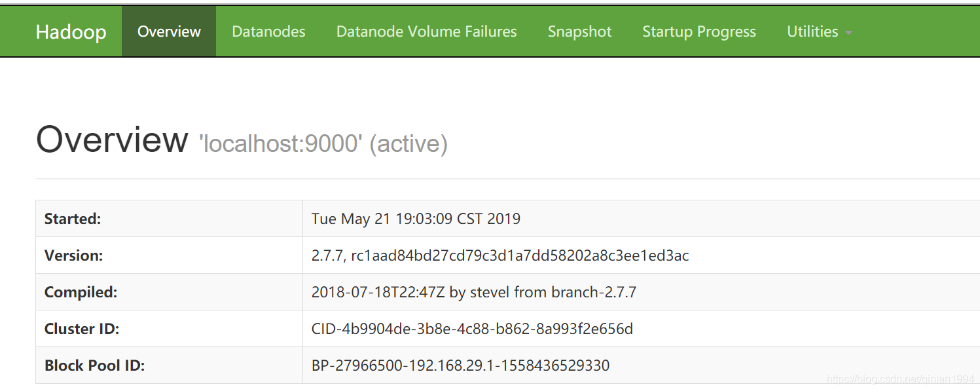980x391 pixels.
Task: Go to the Snapshot tab
Action: point(579,32)
